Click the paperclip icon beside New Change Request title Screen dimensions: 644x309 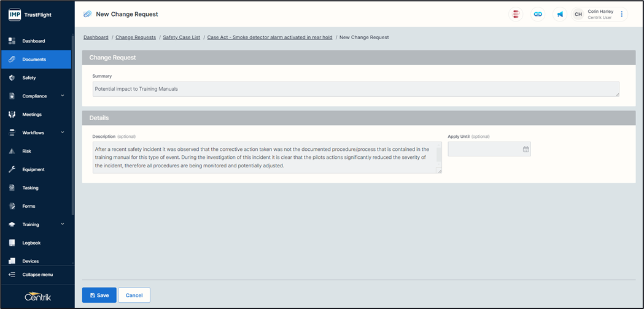pyautogui.click(x=87, y=14)
